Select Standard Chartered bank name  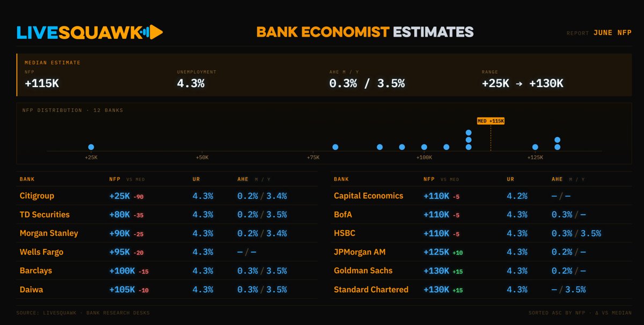pos(371,290)
